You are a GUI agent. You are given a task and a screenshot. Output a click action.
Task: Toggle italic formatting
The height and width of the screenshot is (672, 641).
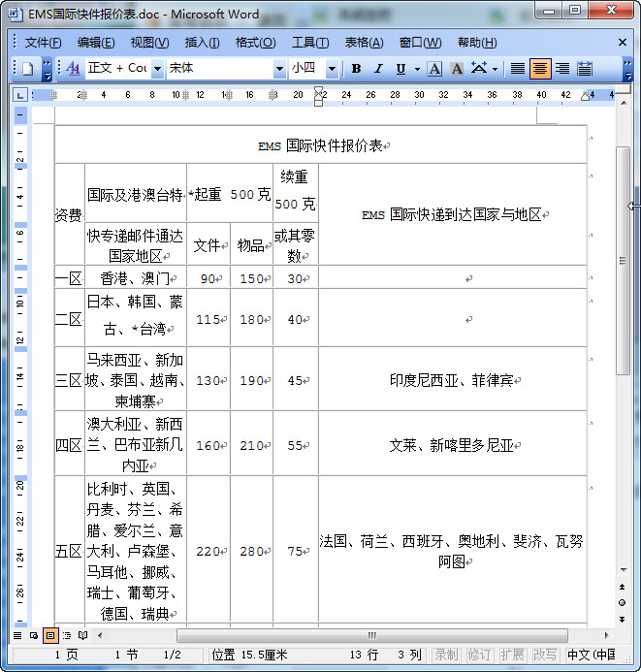tap(378, 69)
